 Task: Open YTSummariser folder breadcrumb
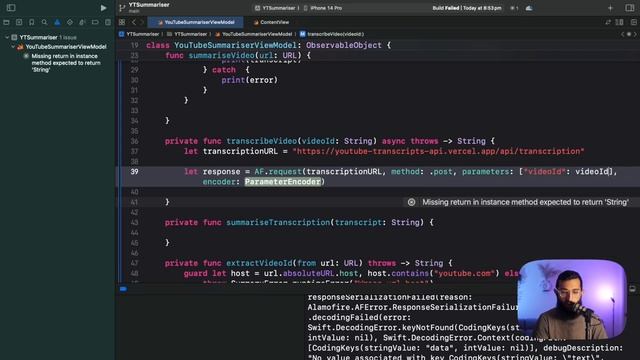tap(187, 34)
